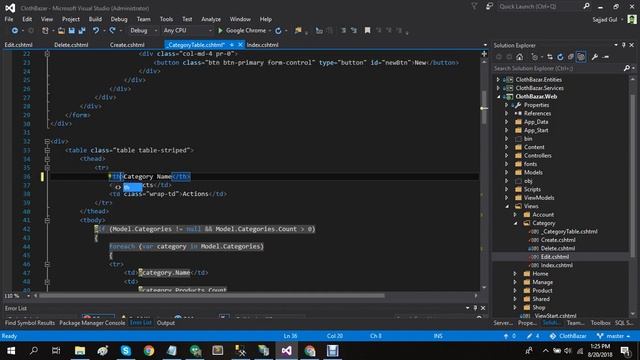640x360 pixels.
Task: Click Collapse All icon in Solution Explorer
Action: [570, 57]
